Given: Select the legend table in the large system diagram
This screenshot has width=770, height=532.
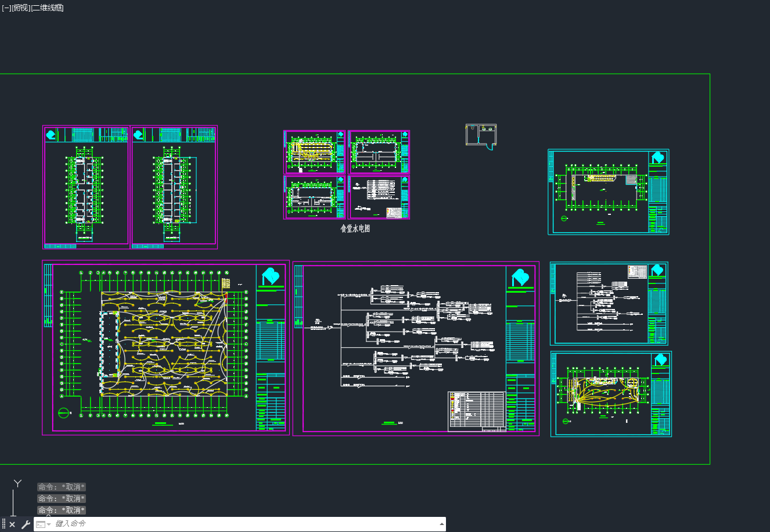Looking at the screenshot, I should pyautogui.click(x=476, y=411).
